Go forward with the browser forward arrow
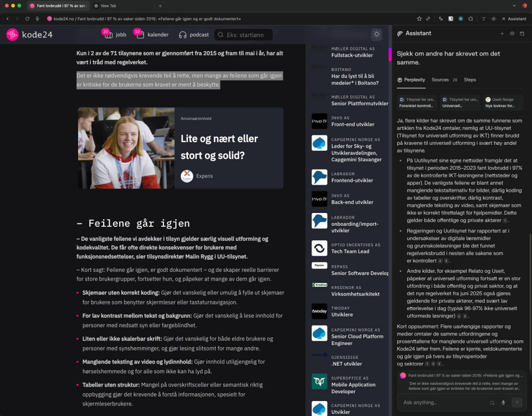532x416 pixels. 17,19
